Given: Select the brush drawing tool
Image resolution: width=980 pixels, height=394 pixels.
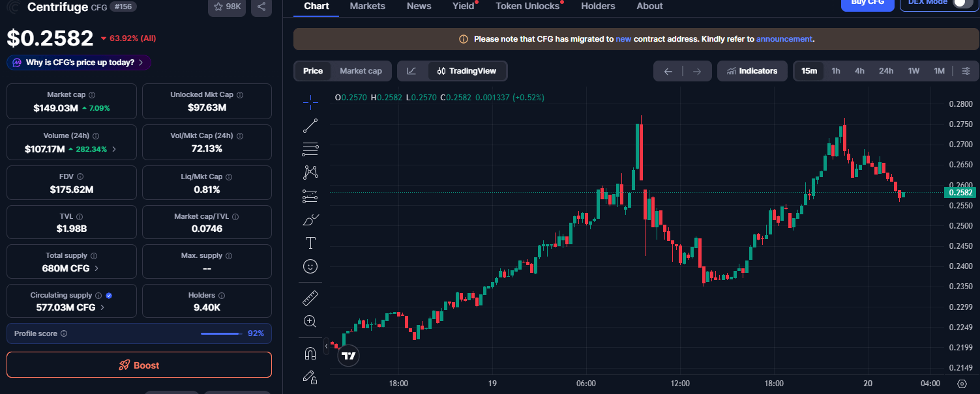Looking at the screenshot, I should click(x=310, y=219).
